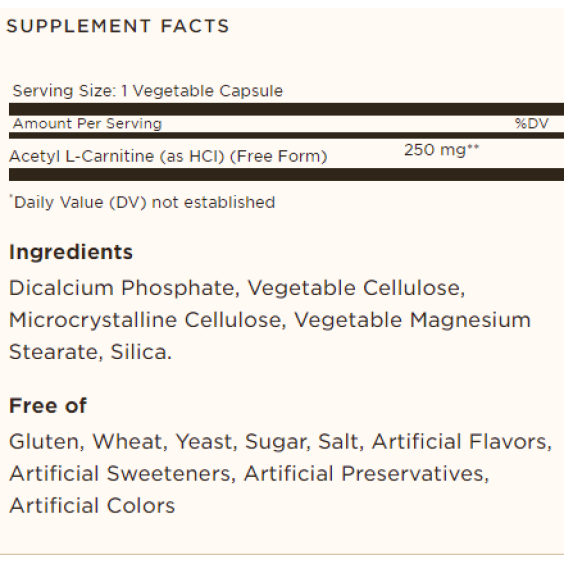Click Artificial Flavors text

point(461,442)
